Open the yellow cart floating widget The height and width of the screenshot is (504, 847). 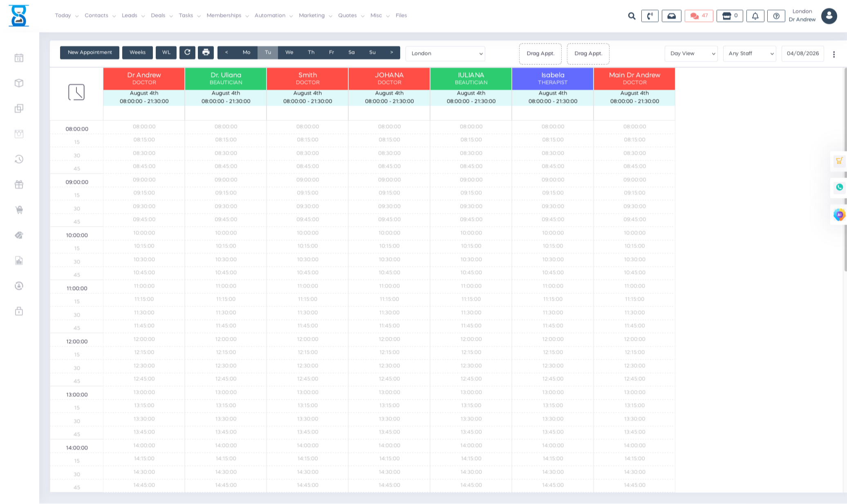[839, 161]
